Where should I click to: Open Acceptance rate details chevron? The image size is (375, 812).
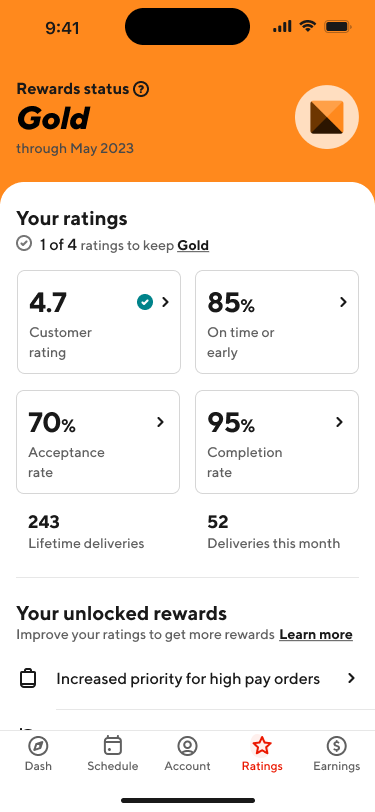[x=161, y=422]
